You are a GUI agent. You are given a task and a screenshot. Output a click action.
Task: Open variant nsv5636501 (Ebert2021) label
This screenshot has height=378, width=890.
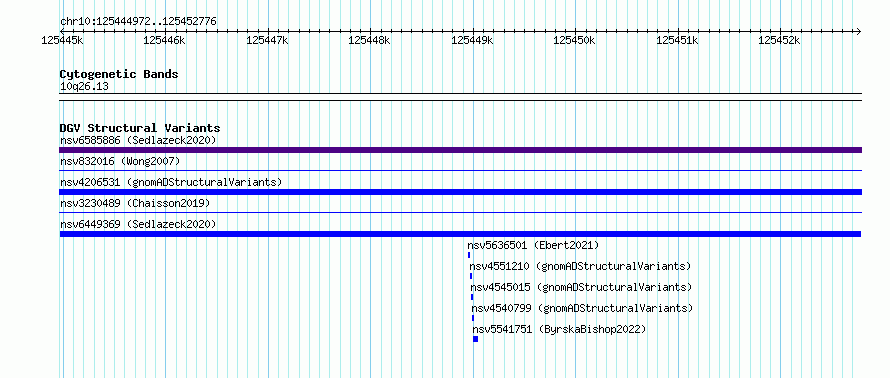pyautogui.click(x=533, y=246)
